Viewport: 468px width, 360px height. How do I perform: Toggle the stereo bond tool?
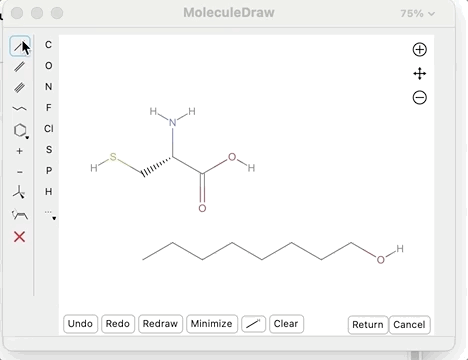click(19, 192)
